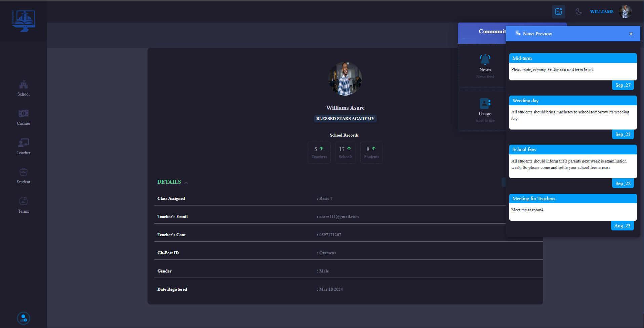Close the News Preview panel
This screenshot has width=644, height=328.
coord(631,34)
